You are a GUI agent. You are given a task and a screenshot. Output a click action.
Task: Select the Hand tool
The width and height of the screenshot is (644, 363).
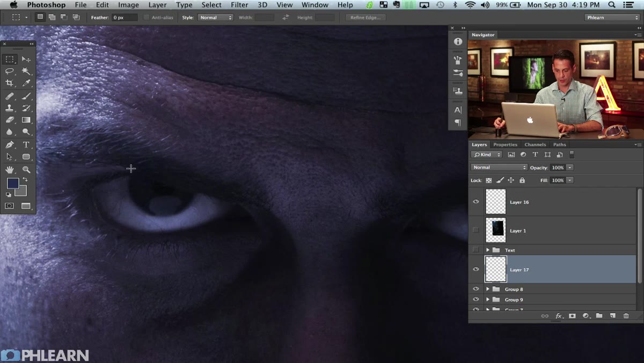click(x=10, y=170)
